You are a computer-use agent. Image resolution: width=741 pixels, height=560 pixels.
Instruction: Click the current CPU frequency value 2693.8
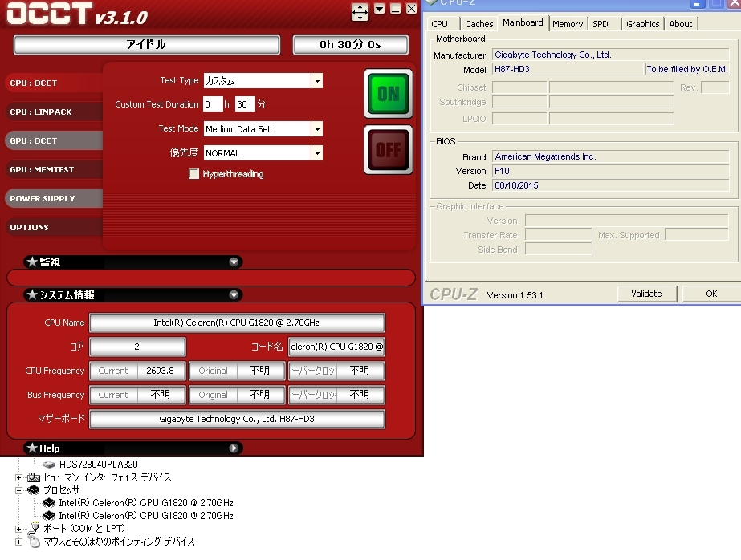click(161, 371)
